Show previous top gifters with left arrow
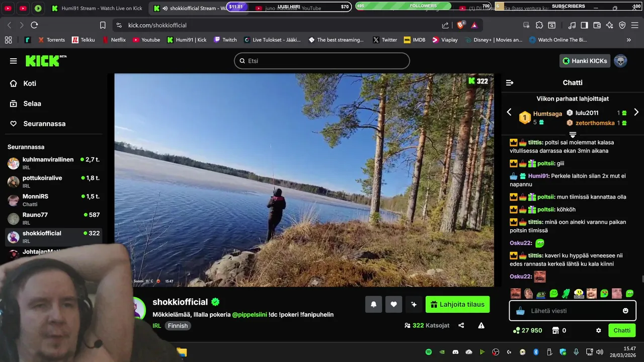Screen dimensions: 644x362 (509, 112)
